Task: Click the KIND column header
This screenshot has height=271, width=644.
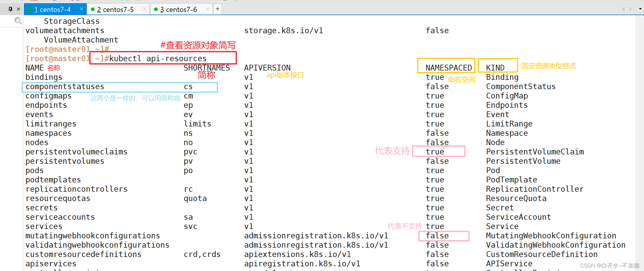Action: 495,68
